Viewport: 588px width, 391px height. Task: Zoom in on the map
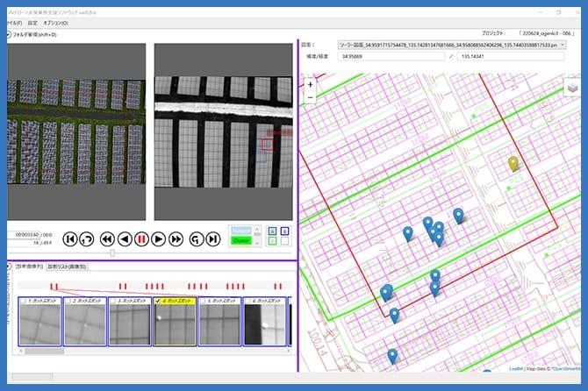[311, 85]
